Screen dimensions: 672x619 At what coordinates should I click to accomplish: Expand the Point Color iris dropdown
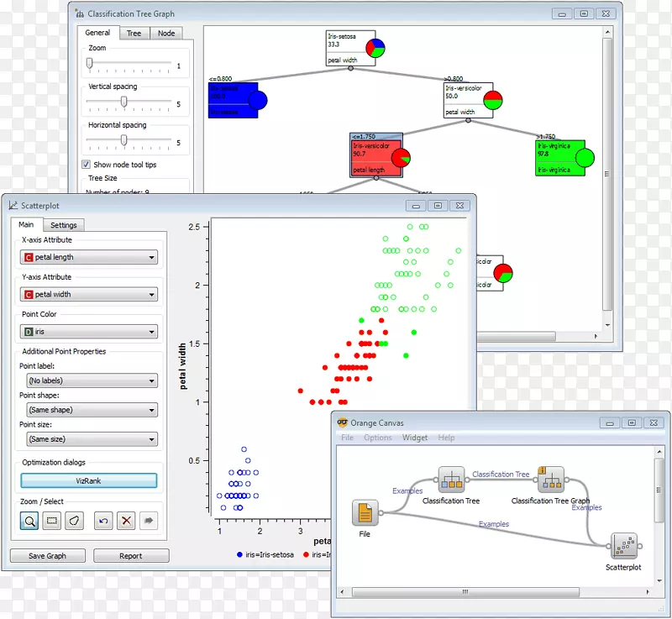pos(88,332)
